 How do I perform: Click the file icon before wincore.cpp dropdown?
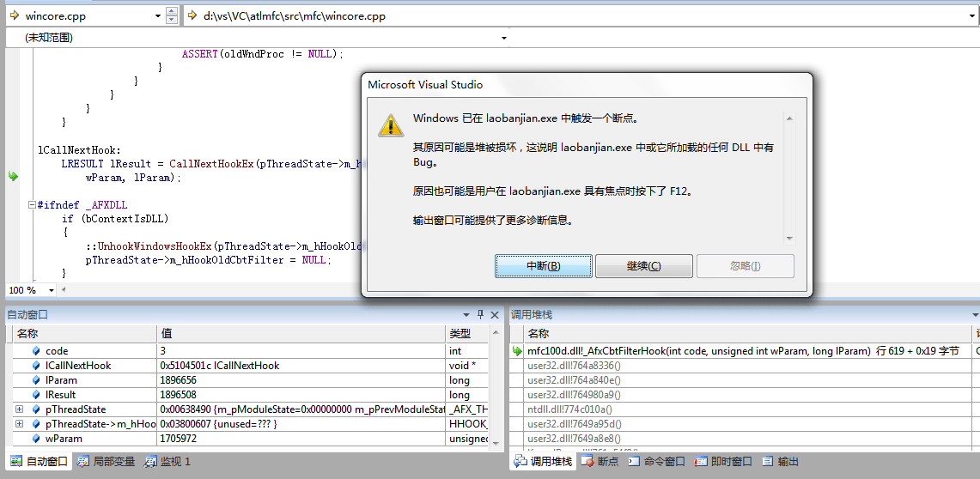pyautogui.click(x=15, y=16)
